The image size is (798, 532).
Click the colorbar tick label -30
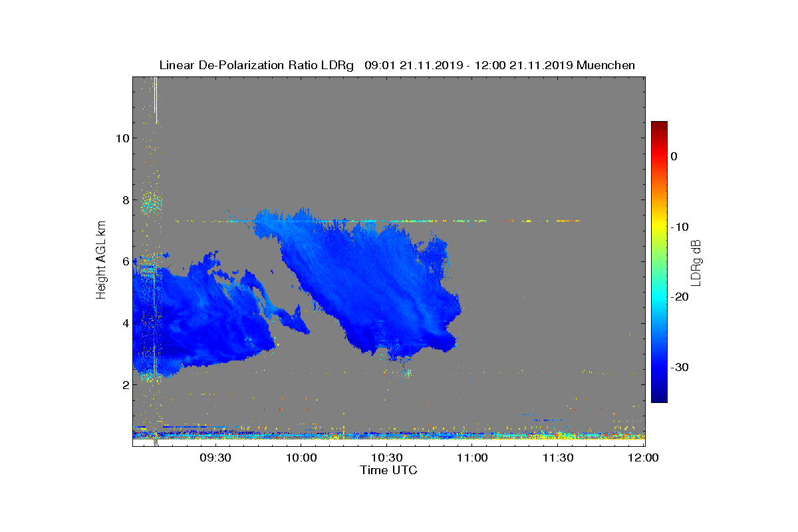(680, 368)
